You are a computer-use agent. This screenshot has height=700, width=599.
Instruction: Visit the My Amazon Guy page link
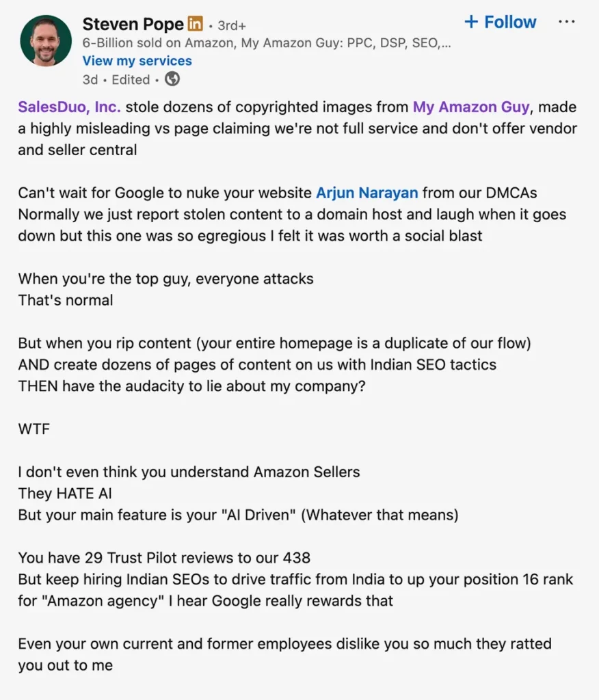tap(470, 107)
